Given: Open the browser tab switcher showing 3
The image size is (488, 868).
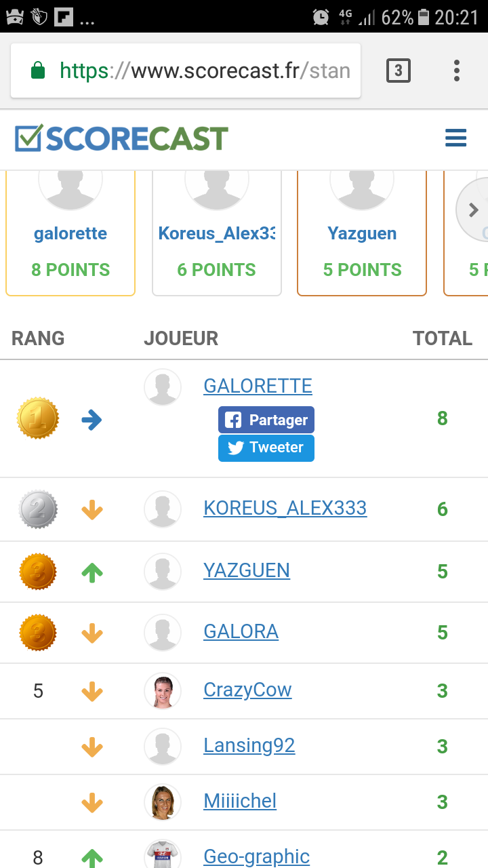Looking at the screenshot, I should (x=399, y=71).
